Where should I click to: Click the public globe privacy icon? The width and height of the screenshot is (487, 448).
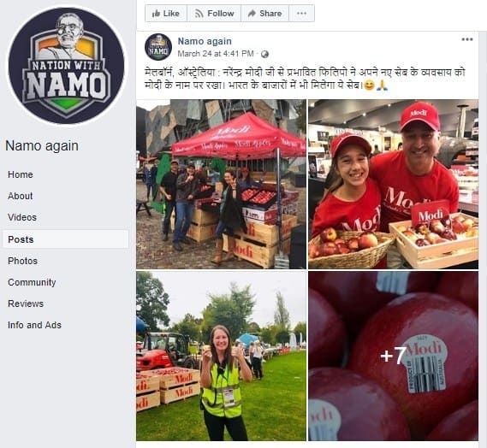264,55
